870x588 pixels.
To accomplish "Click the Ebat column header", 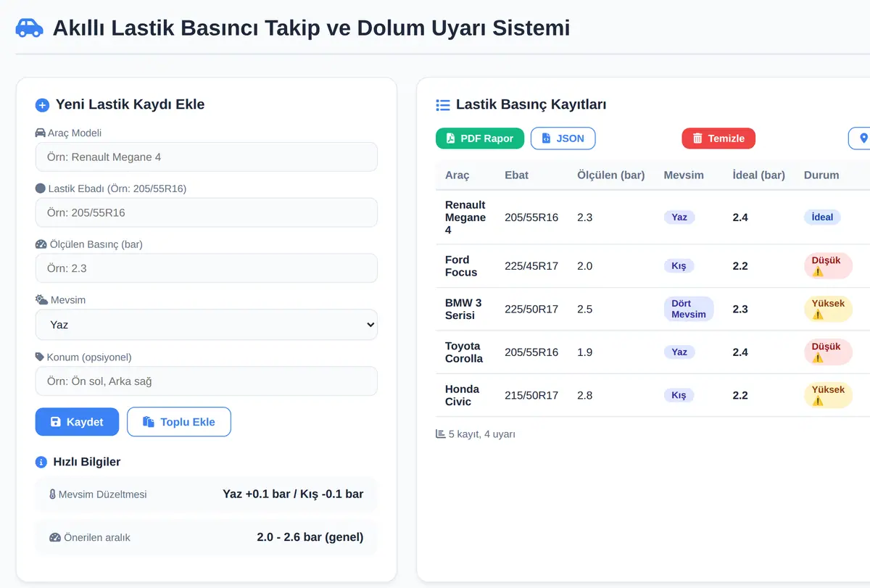I will [517, 175].
